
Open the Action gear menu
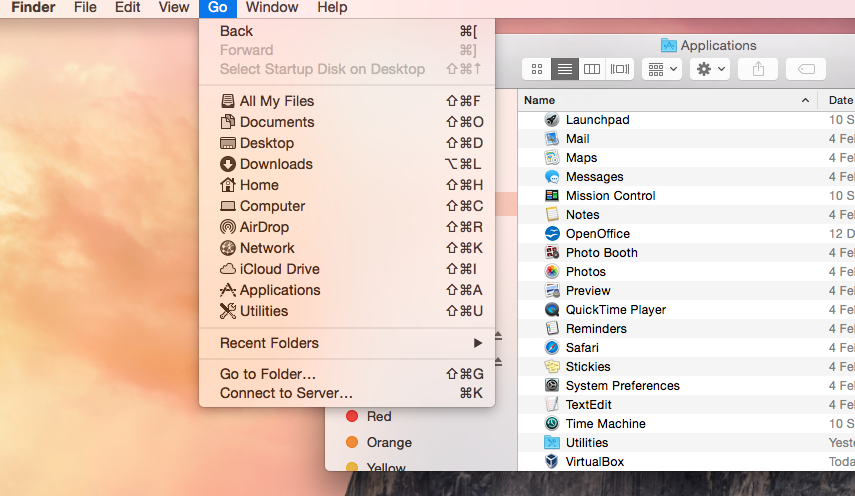tap(710, 69)
